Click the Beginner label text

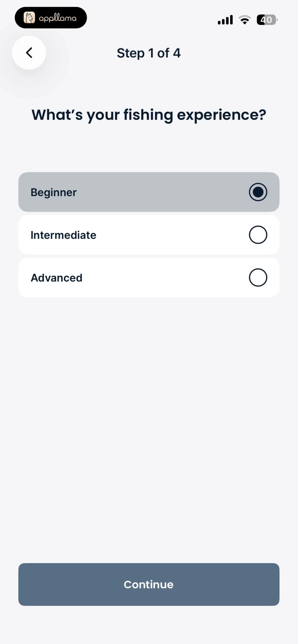coord(54,192)
